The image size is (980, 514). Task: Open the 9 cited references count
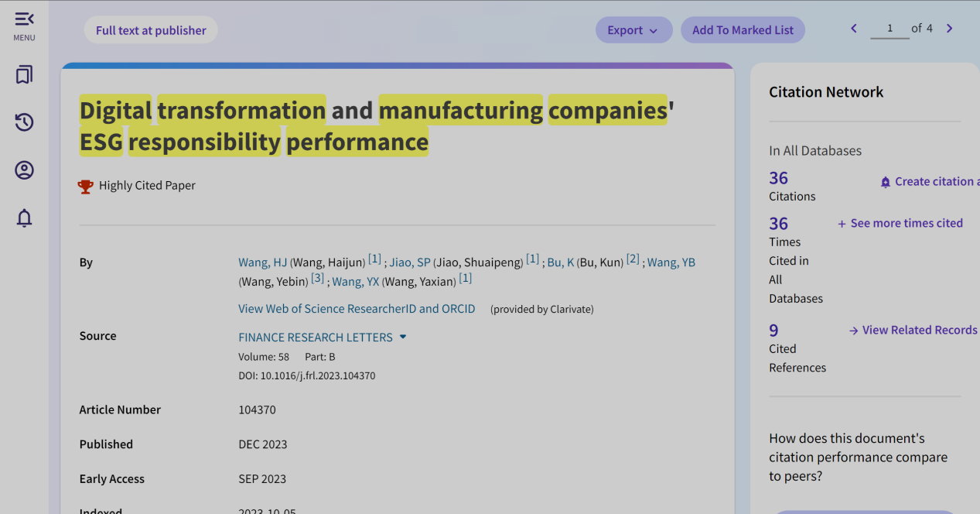(x=773, y=331)
